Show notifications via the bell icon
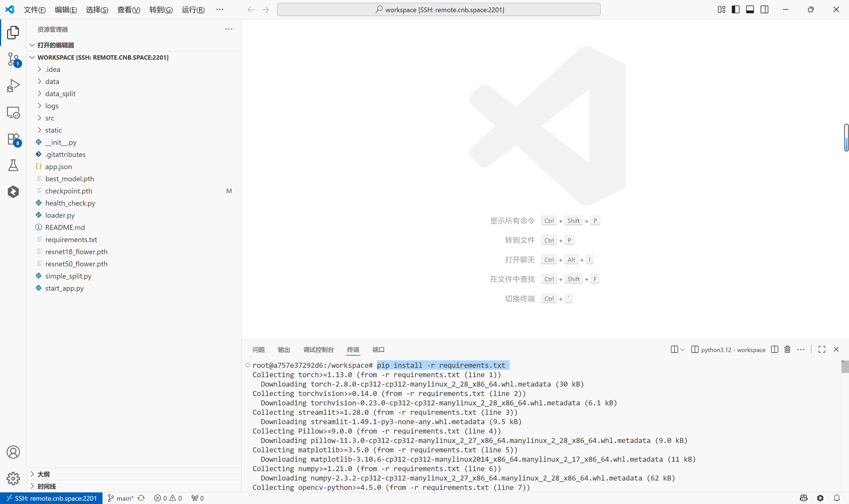Viewport: 849px width, 504px height. click(837, 498)
